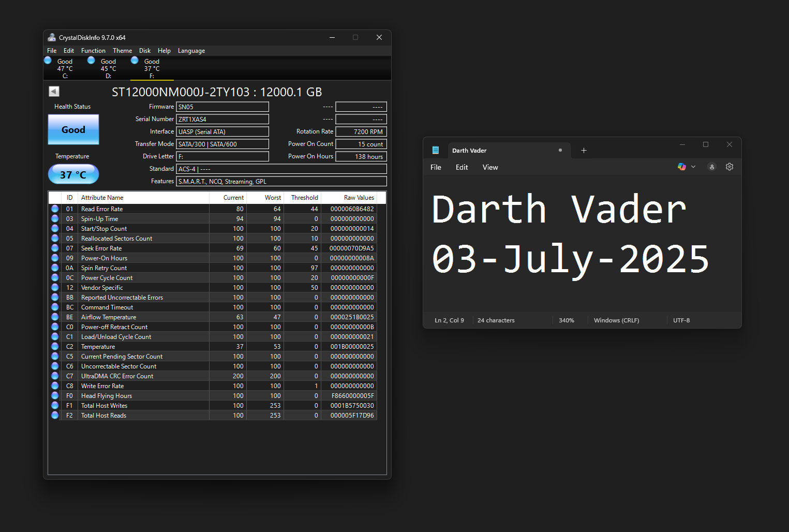789x532 pixels.
Task: Open Notepad settings gear
Action: (x=730, y=167)
